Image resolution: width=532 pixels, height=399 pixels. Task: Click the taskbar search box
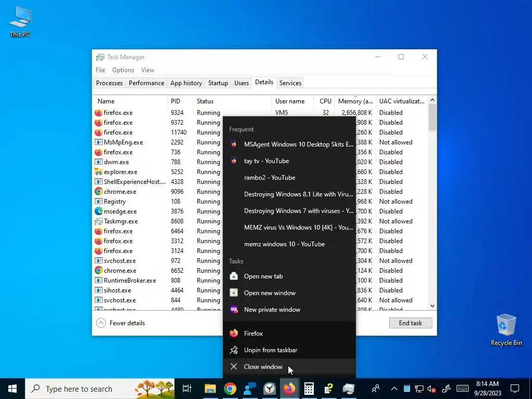(x=100, y=389)
